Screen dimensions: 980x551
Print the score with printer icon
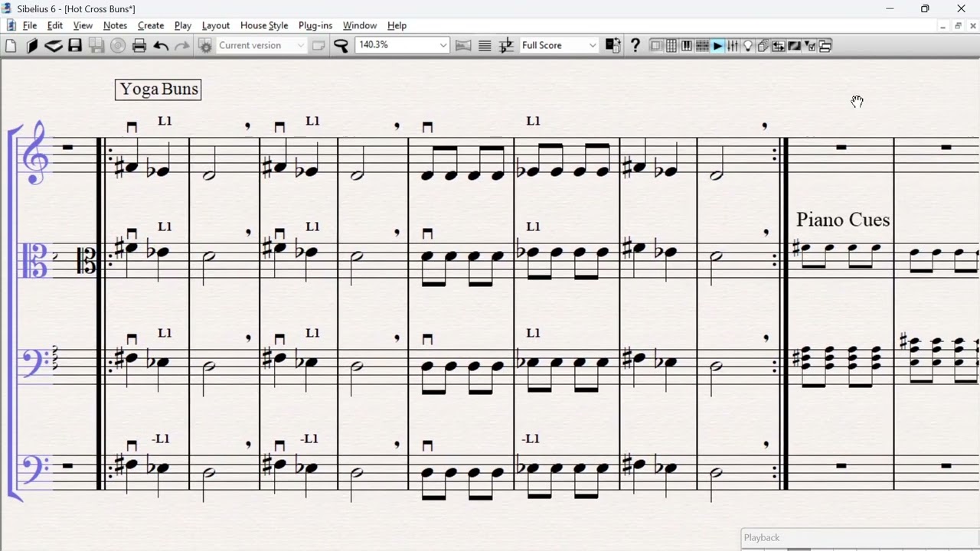(x=139, y=46)
